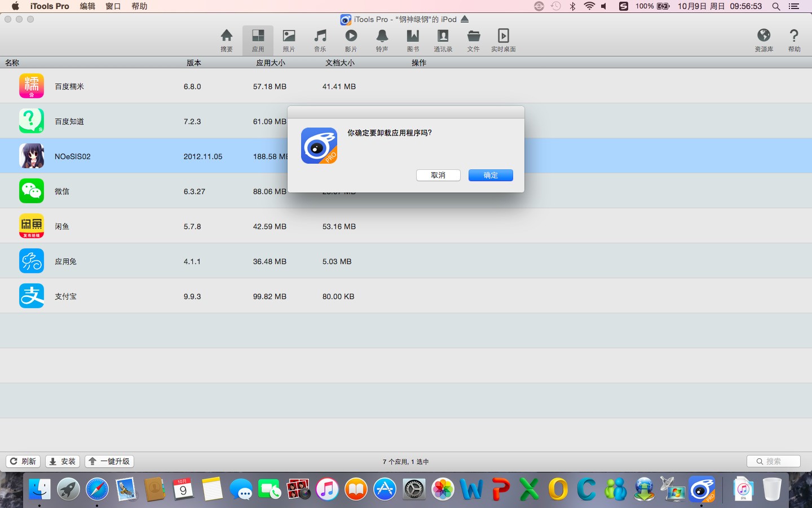This screenshot has width=812, height=508.
Task: Click the 安装 install button
Action: [x=63, y=461]
